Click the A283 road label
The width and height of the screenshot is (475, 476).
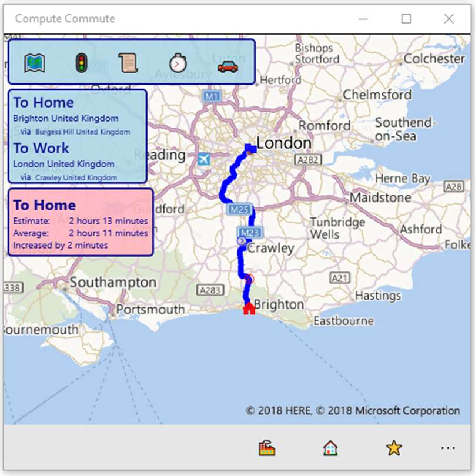coord(210,290)
